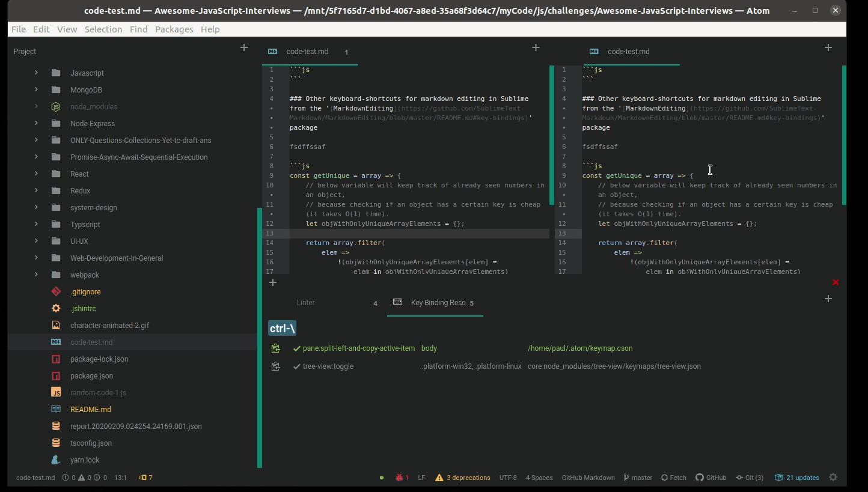Click master branch in status bar

point(638,478)
